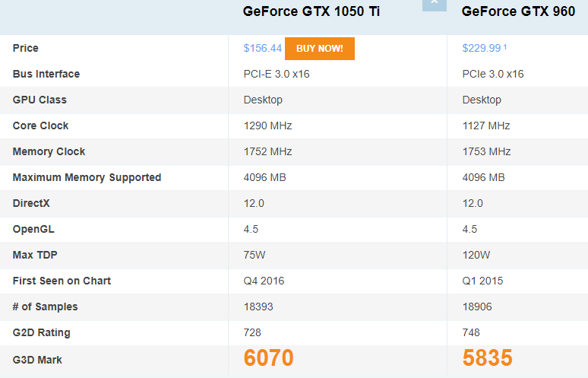Click the 6070 G3D Mark score
The image size is (588, 378).
point(268,358)
